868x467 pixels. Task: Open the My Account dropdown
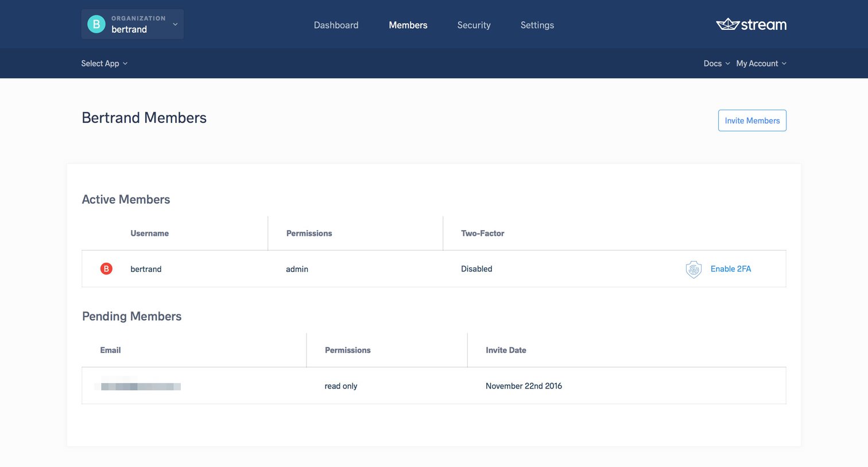coord(761,64)
